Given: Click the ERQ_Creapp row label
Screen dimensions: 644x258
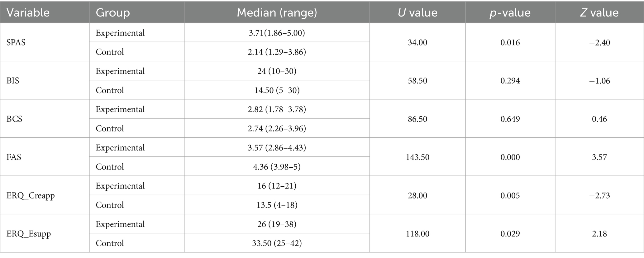Looking at the screenshot, I should click(31, 196).
